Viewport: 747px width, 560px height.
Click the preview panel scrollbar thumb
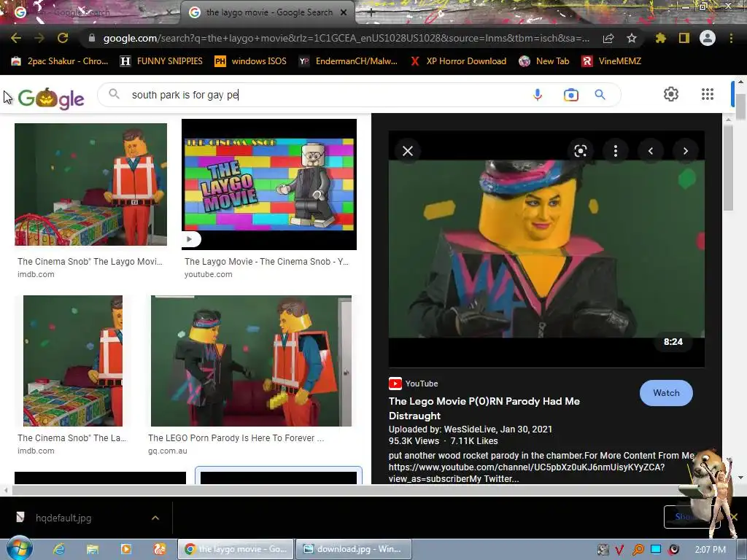729,168
